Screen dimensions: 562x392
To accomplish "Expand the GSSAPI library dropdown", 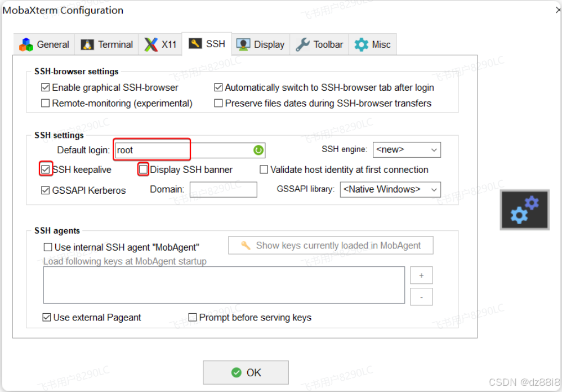I will pos(390,190).
